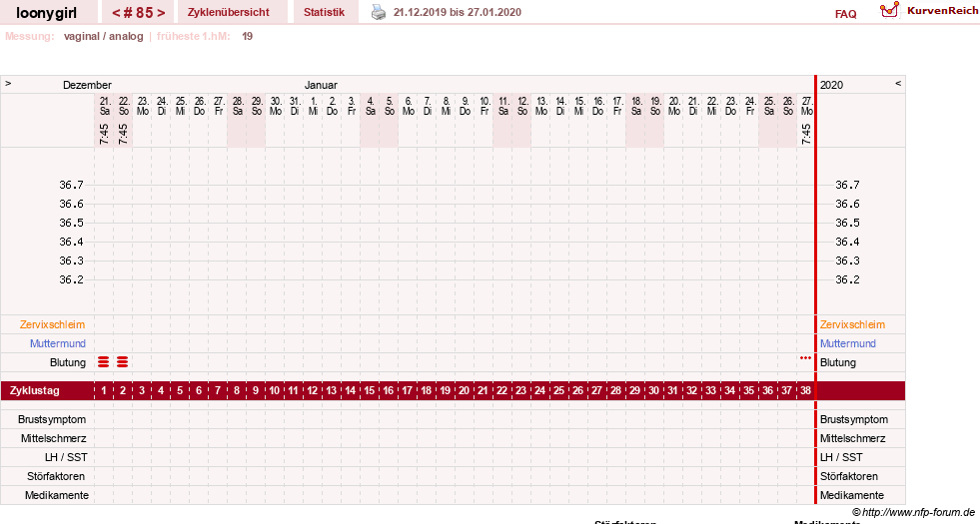Select the heavy bleeding icon on cycle day 1
Viewport: 980px width, 524px height.
click(104, 362)
